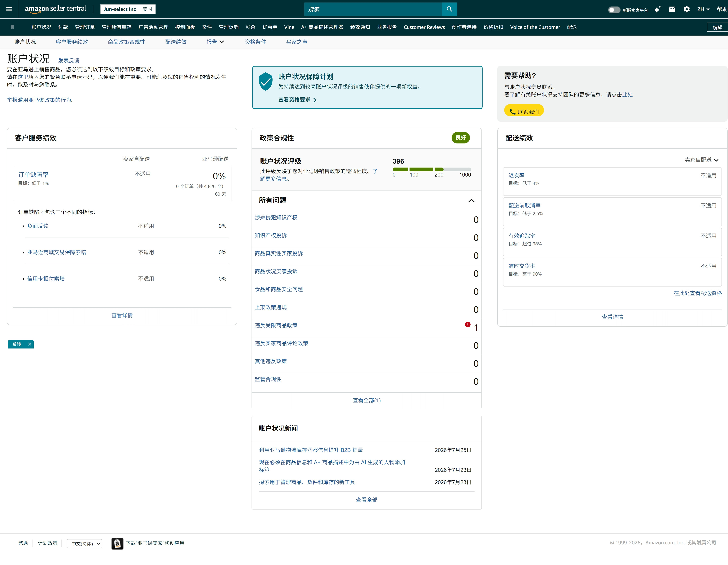Image resolution: width=728 pixels, height=565 pixels.
Task: Click the red alert icon beside 违反受限商品政策
Action: coord(468,325)
